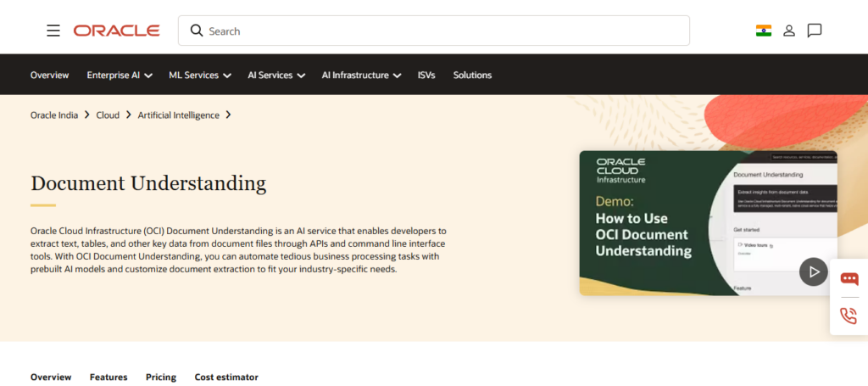Go to Oracle India breadcrumb

(x=54, y=115)
